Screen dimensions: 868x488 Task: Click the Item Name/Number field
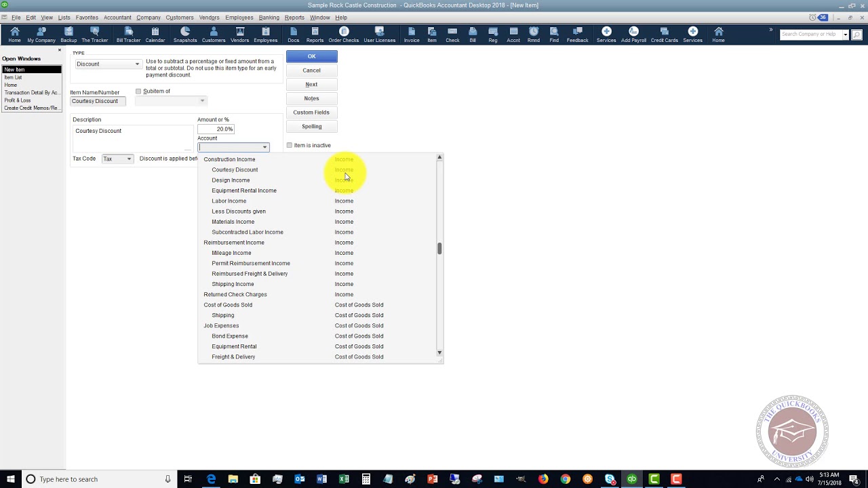click(x=98, y=101)
